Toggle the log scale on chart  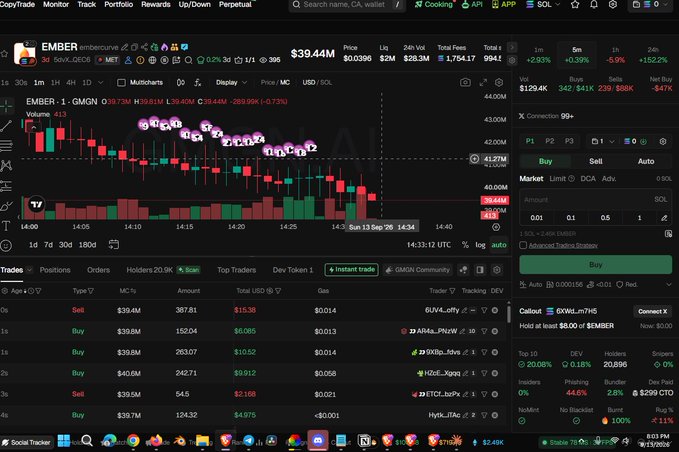click(x=480, y=245)
